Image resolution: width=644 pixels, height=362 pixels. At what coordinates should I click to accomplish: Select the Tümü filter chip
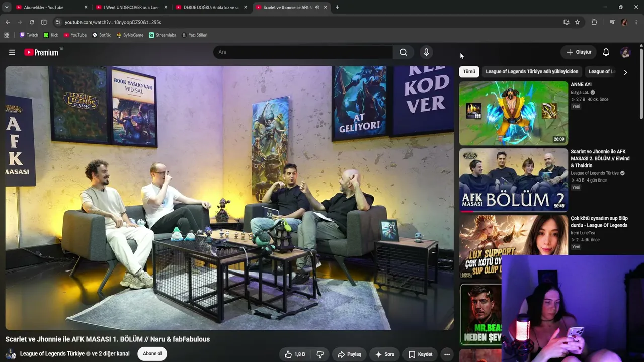tap(469, 72)
